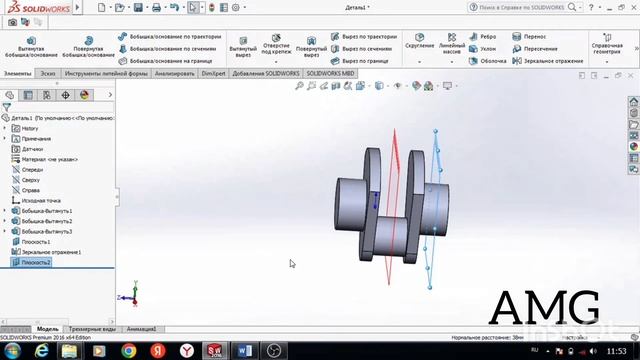The height and width of the screenshot is (360, 640).
Task: Click the Undo arrow icon
Action: 174,7
